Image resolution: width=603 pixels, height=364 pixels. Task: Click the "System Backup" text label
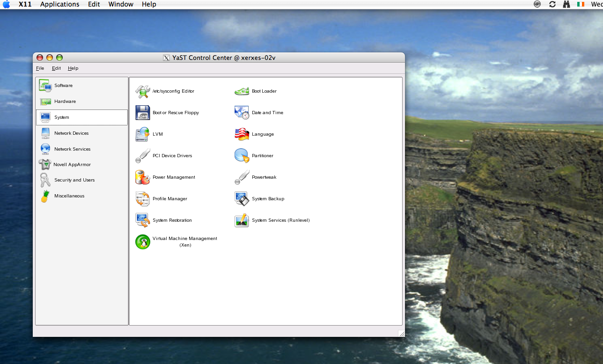(268, 199)
